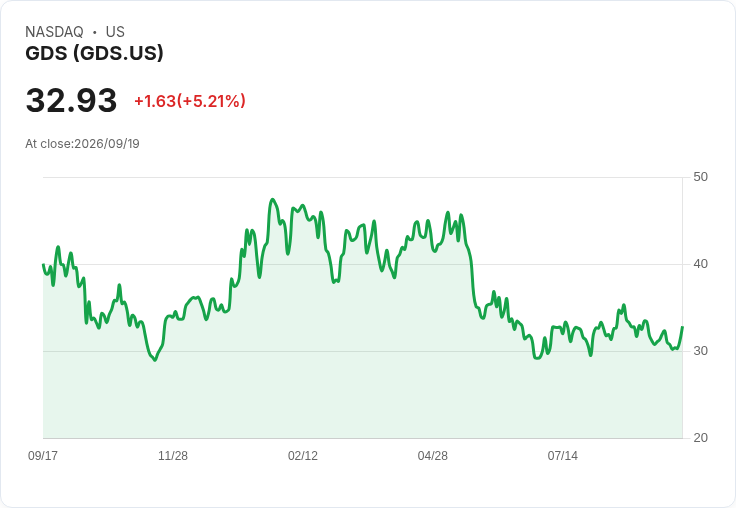Click the lowest dip near 11/28
736x508 pixels.
(x=155, y=360)
